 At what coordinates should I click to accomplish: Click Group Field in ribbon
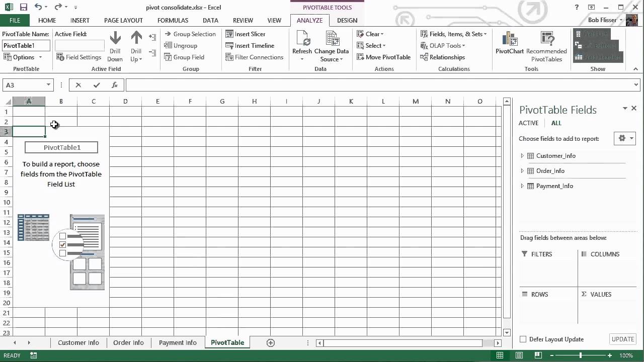[x=184, y=57]
